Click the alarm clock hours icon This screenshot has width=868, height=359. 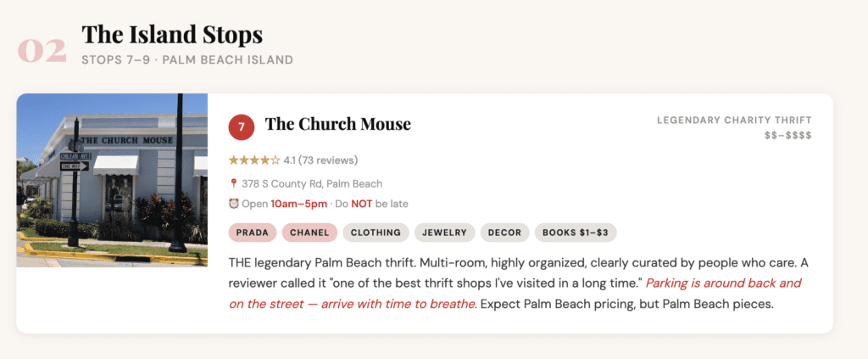(x=233, y=204)
